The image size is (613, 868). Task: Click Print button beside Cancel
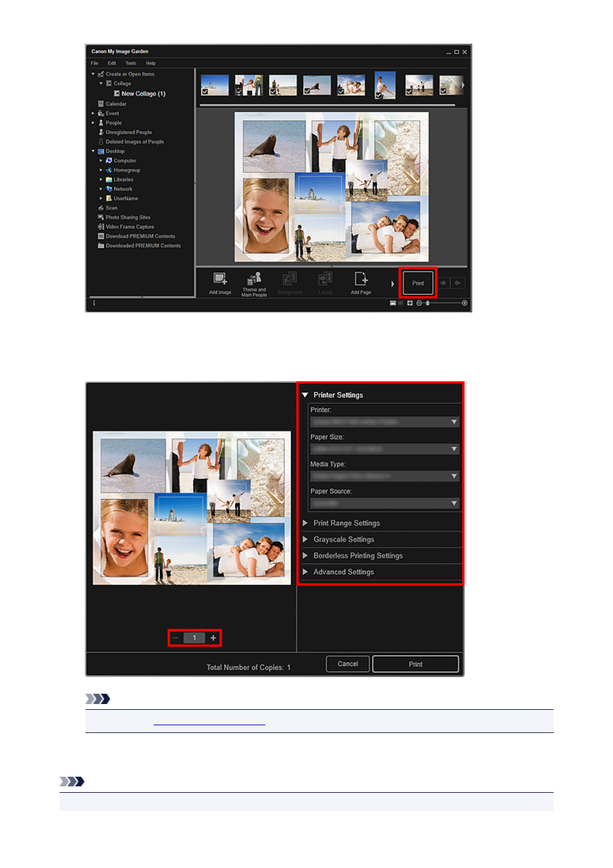tap(416, 664)
